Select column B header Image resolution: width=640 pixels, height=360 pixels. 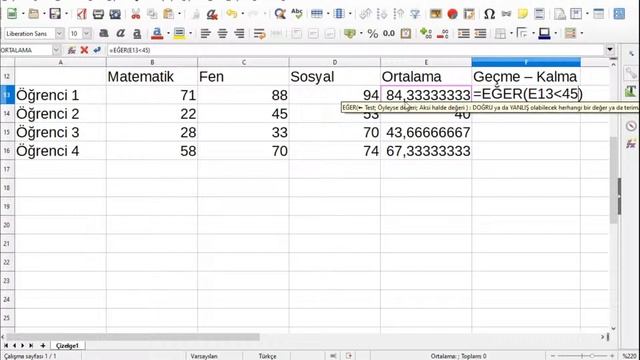[152, 62]
